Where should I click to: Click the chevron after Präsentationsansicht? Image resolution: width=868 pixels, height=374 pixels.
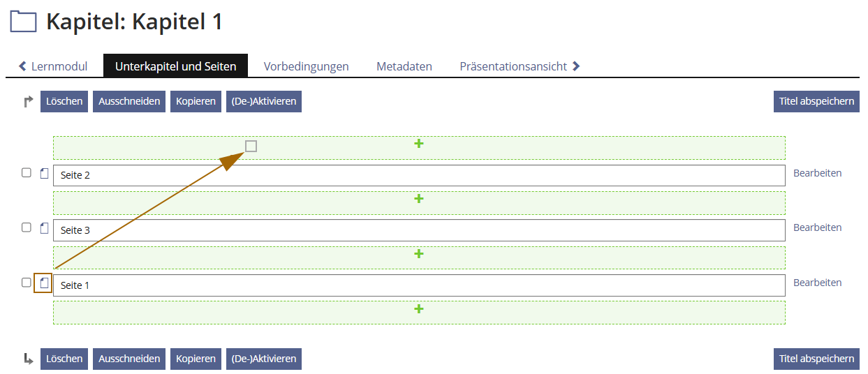[576, 66]
